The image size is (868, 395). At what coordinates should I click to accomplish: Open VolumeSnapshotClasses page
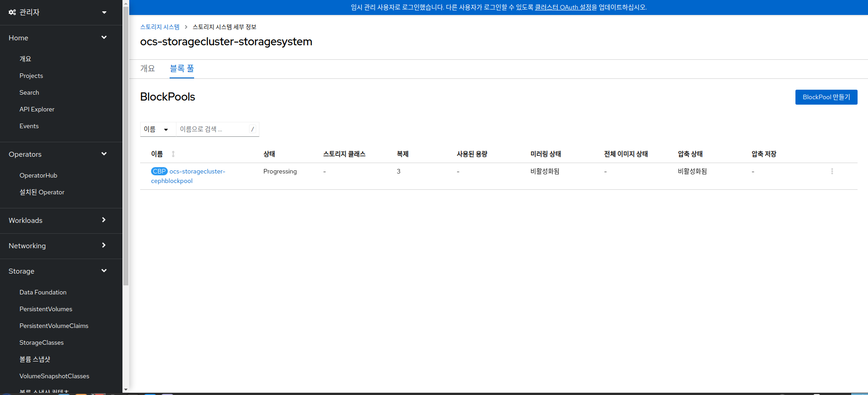54,376
